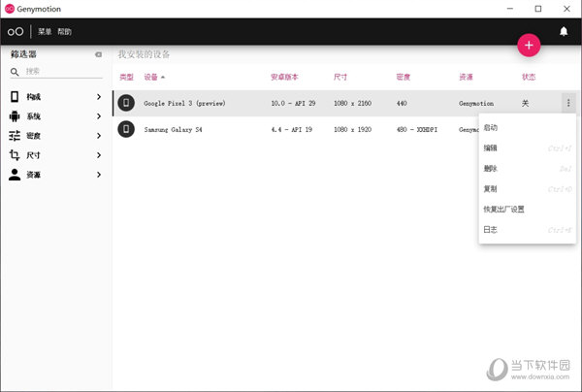Image resolution: width=582 pixels, height=392 pixels.
Task: Sort by the 密度 column header
Action: (x=404, y=78)
